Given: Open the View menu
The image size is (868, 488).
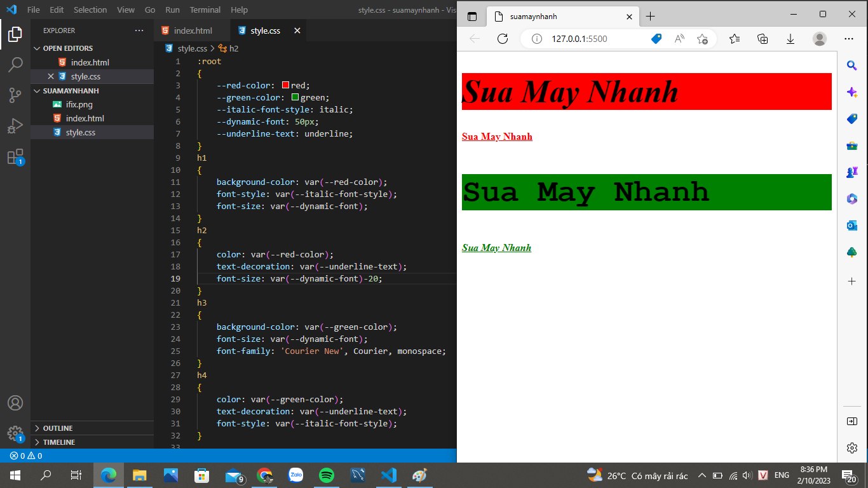Looking at the screenshot, I should 126,10.
